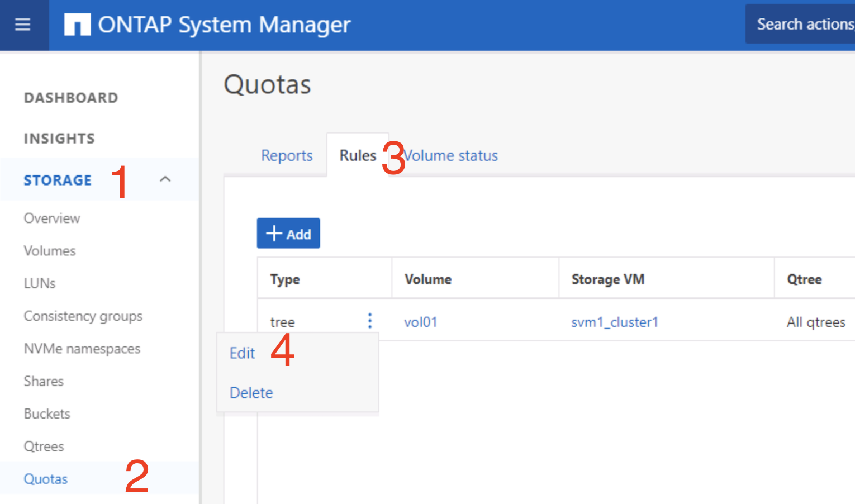Go to Dashboard in the sidebar
Viewport: 855px width, 504px height.
click(71, 98)
